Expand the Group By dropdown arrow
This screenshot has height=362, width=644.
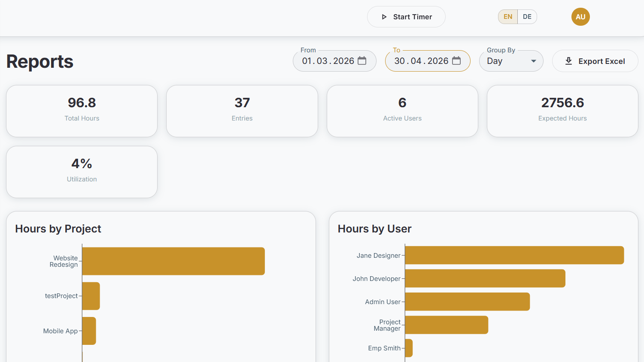pyautogui.click(x=534, y=61)
